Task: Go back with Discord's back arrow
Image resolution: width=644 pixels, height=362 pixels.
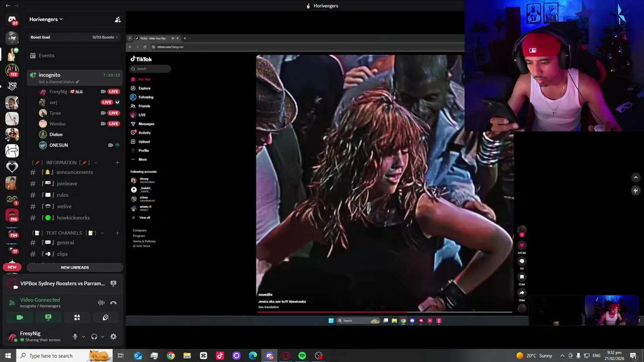Action: click(8, 6)
